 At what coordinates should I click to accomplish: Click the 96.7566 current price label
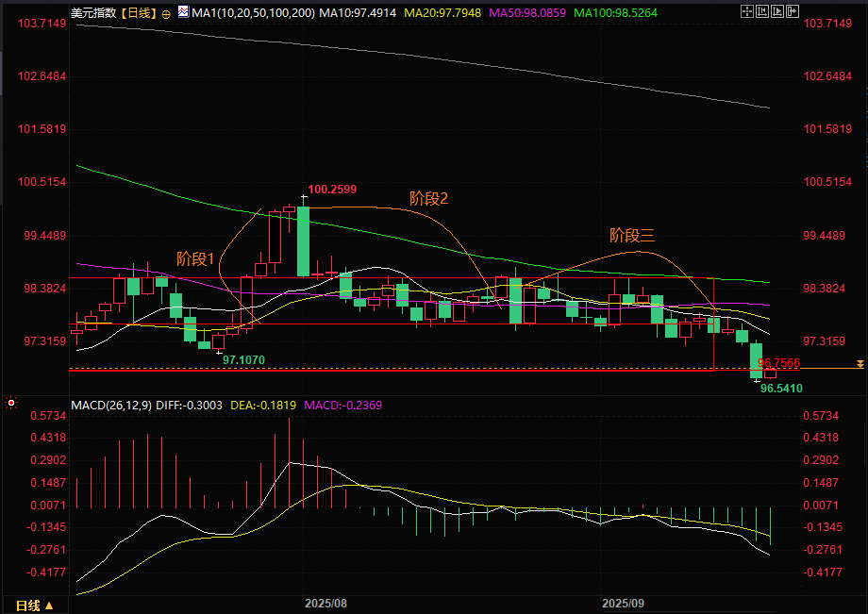click(779, 363)
